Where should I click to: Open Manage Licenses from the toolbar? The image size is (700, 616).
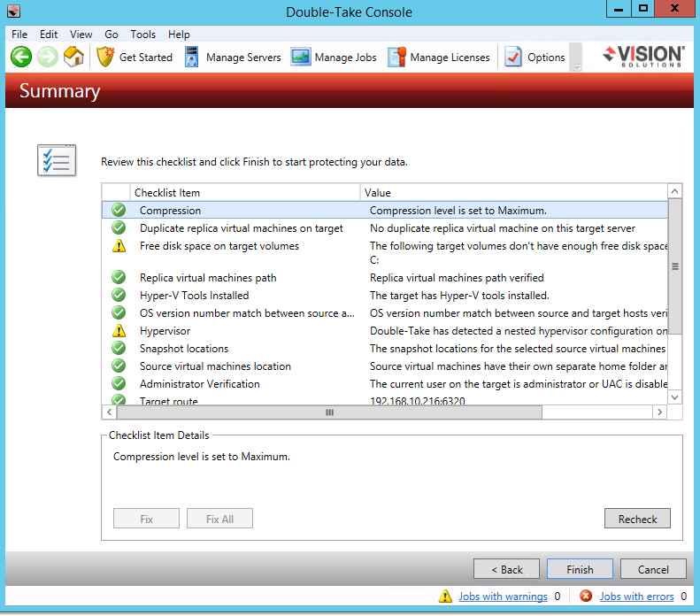pyautogui.click(x=438, y=58)
